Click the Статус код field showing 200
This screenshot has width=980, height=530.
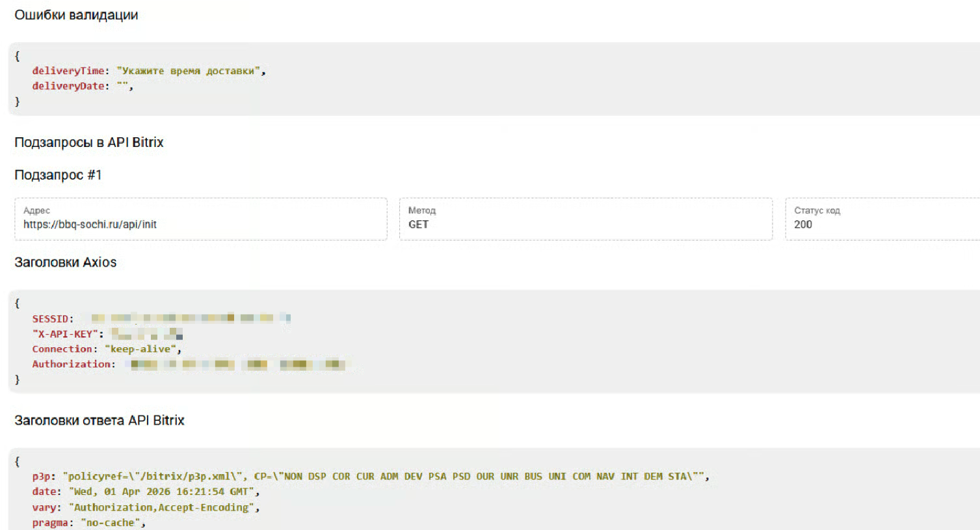(x=882, y=219)
